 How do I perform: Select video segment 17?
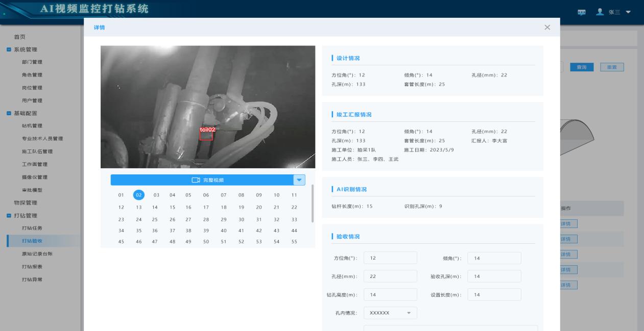coord(206,207)
